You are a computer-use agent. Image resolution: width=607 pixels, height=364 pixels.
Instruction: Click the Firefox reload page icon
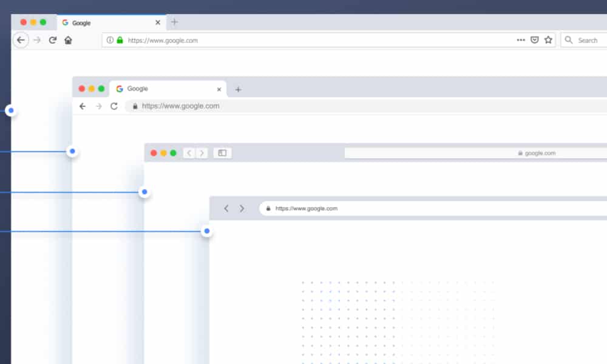pos(52,39)
